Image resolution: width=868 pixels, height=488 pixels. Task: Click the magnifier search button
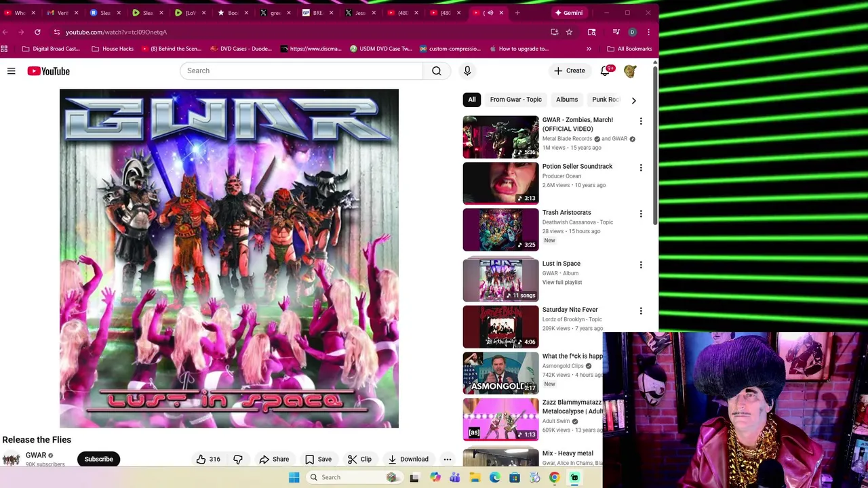coord(437,70)
